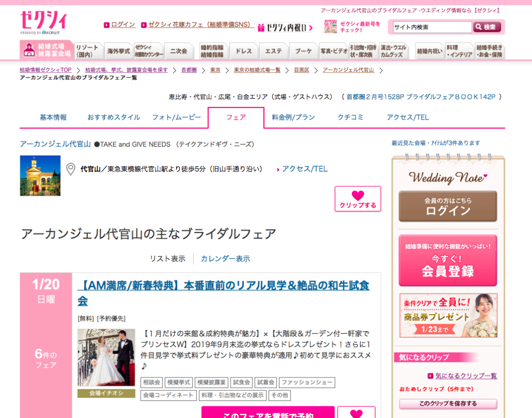Open the 引出物・招待状・席次表 navigation tab

pos(363,51)
